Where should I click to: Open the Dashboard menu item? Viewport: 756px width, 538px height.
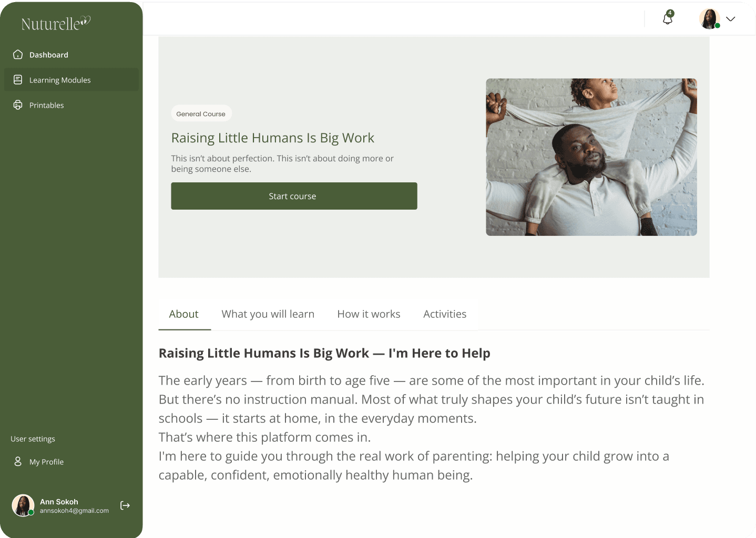[49, 55]
